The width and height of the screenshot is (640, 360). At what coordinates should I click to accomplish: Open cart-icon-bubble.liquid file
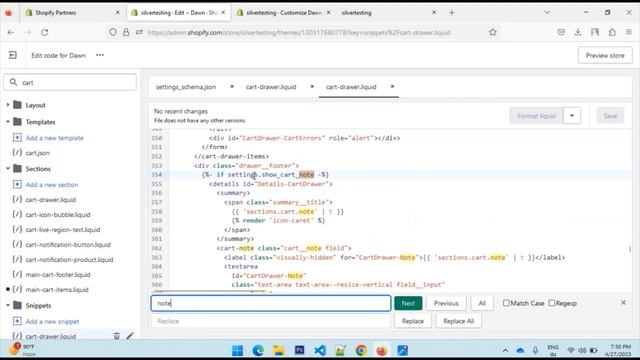[x=58, y=214]
